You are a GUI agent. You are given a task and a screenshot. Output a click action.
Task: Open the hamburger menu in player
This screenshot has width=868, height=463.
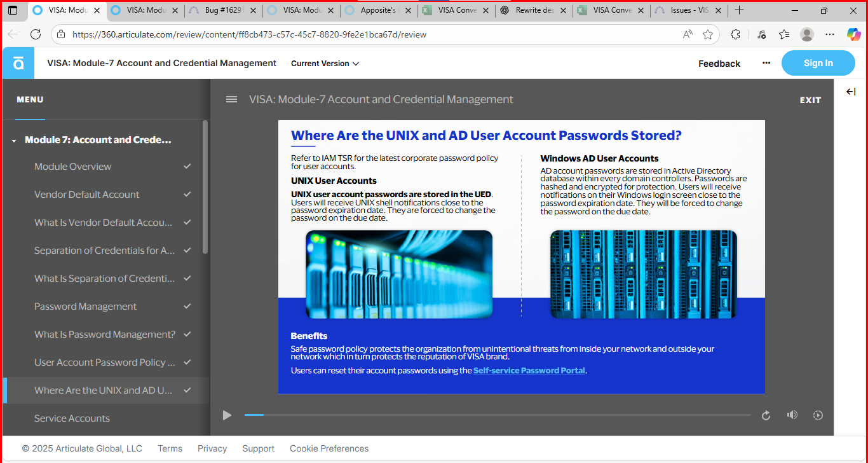point(232,99)
